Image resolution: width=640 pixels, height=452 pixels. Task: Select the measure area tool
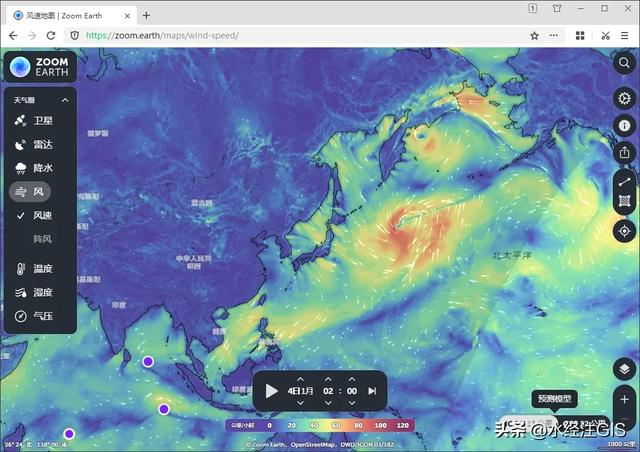[x=624, y=201]
